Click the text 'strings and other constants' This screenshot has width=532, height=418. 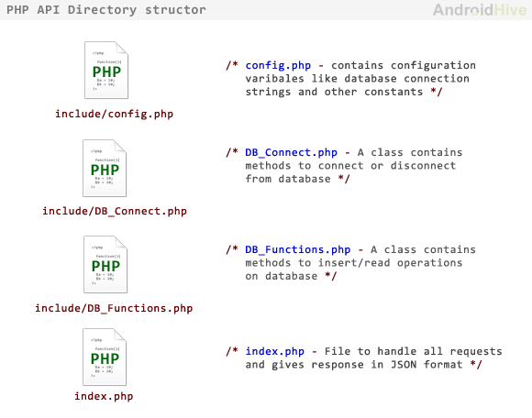[334, 92]
